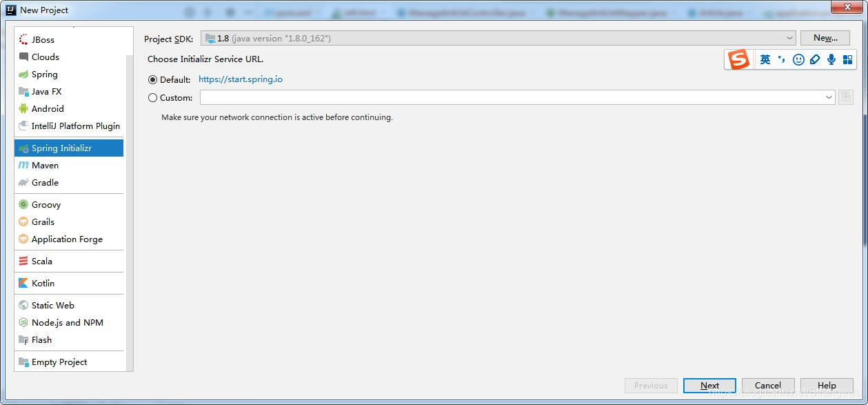
Task: Choose the Flash folder icon
Action: point(23,340)
